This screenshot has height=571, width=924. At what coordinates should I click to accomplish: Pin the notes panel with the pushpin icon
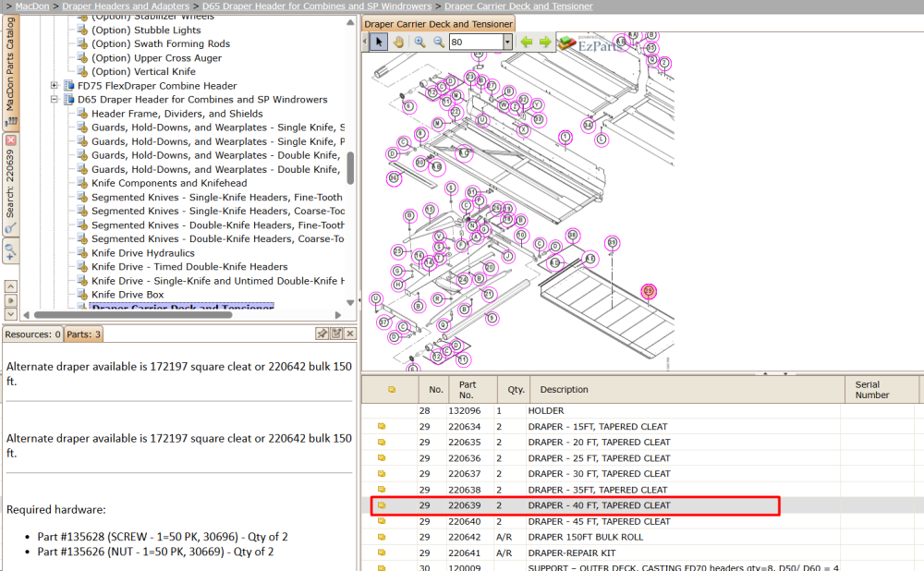pos(322,334)
